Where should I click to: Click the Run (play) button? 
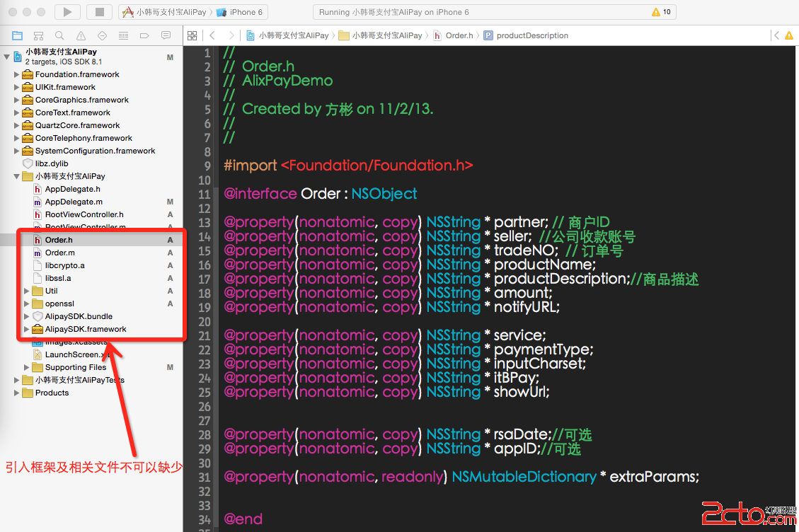point(67,12)
